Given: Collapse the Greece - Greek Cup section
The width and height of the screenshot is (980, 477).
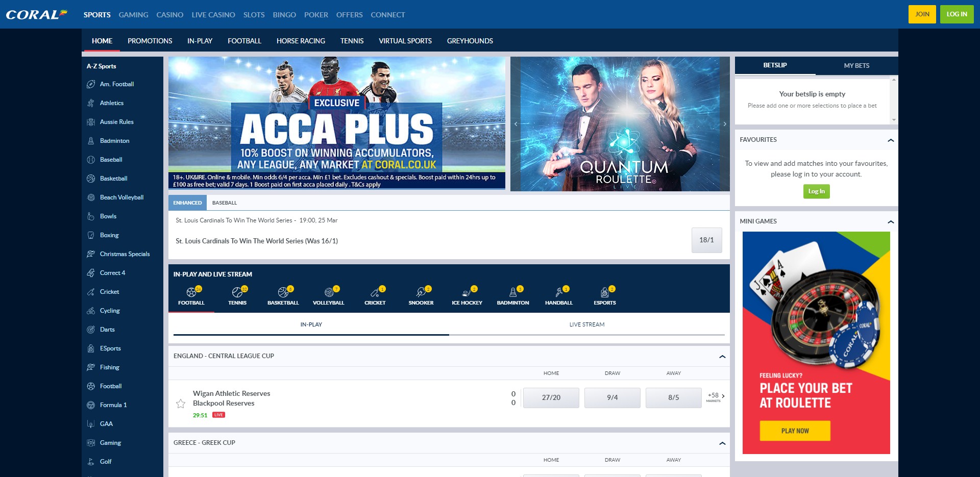Looking at the screenshot, I should pyautogui.click(x=722, y=443).
